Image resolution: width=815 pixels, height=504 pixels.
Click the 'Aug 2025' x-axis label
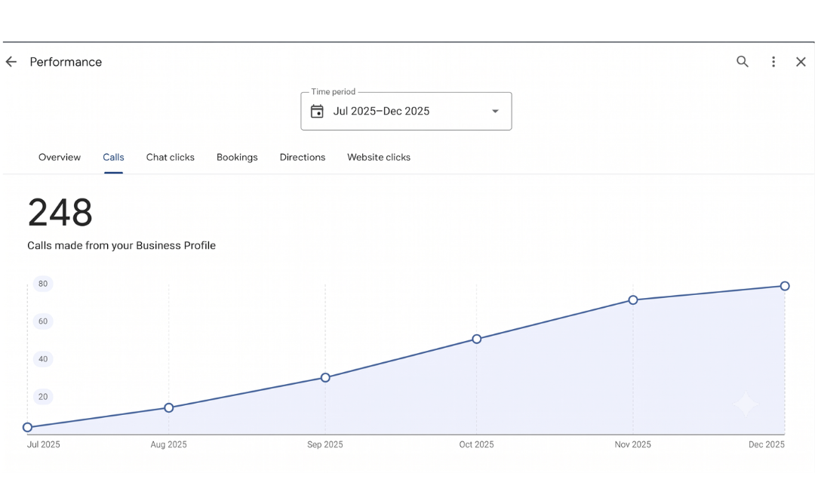(x=168, y=444)
